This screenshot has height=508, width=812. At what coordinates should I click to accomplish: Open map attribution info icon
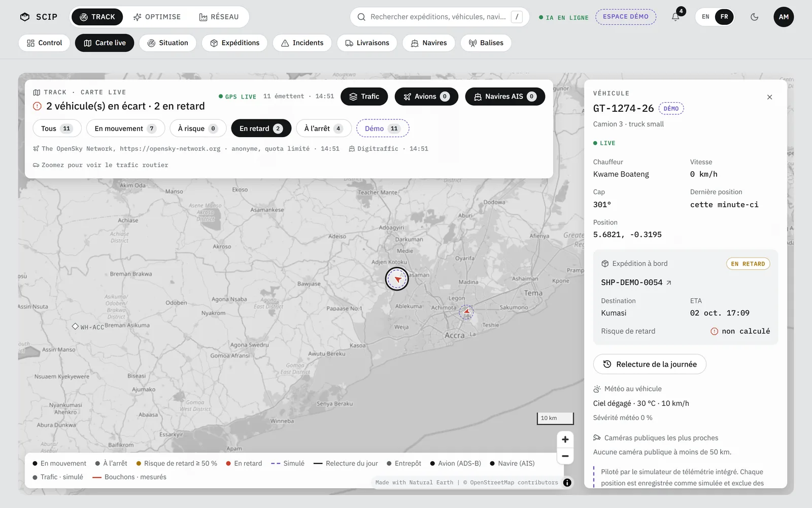pyautogui.click(x=567, y=483)
